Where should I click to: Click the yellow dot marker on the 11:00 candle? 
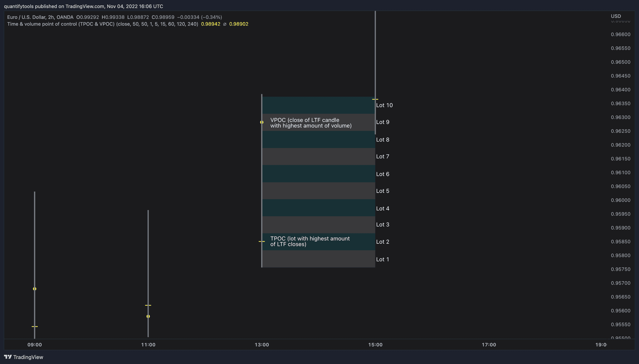(148, 316)
